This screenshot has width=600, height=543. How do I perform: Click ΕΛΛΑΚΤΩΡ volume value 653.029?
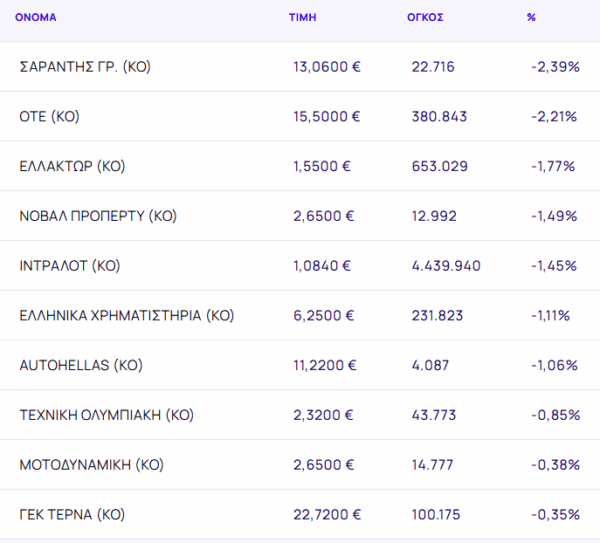439,166
